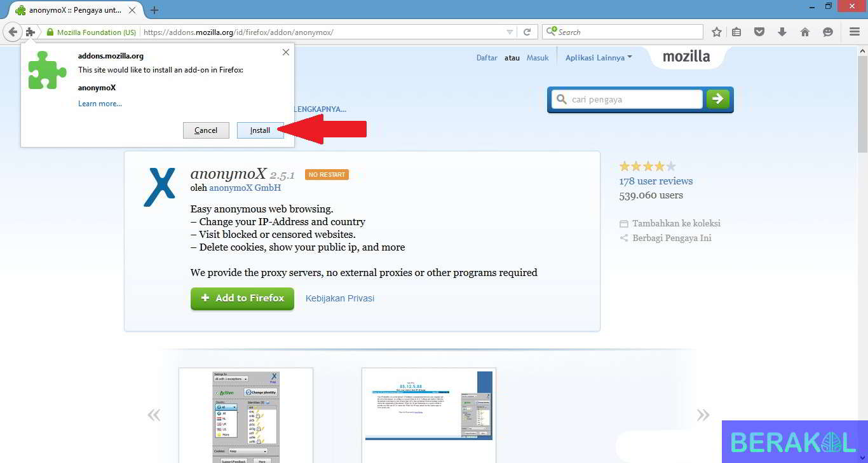Viewport: 868px width, 463px height.
Task: Open the Hello chat smiley icon
Action: [828, 32]
